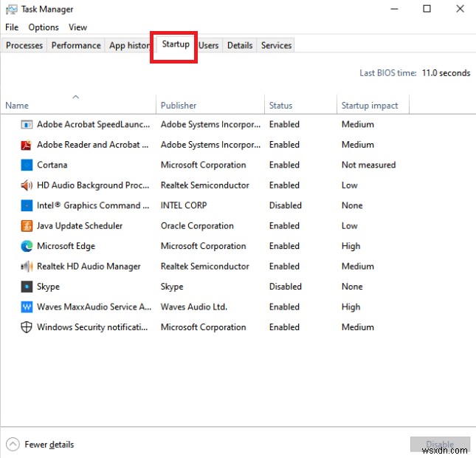The image size is (476, 458).
Task: Click the Microsoft Edge browser icon
Action: pyautogui.click(x=27, y=246)
